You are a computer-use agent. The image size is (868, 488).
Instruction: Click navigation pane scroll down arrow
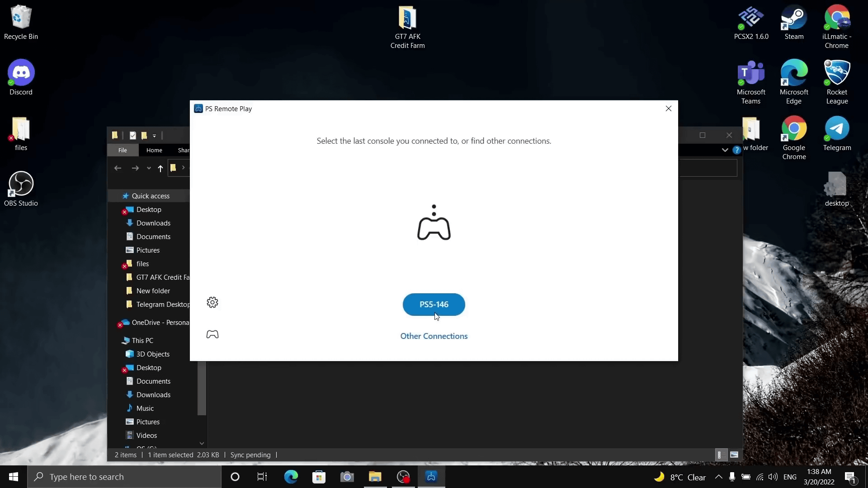click(x=202, y=444)
